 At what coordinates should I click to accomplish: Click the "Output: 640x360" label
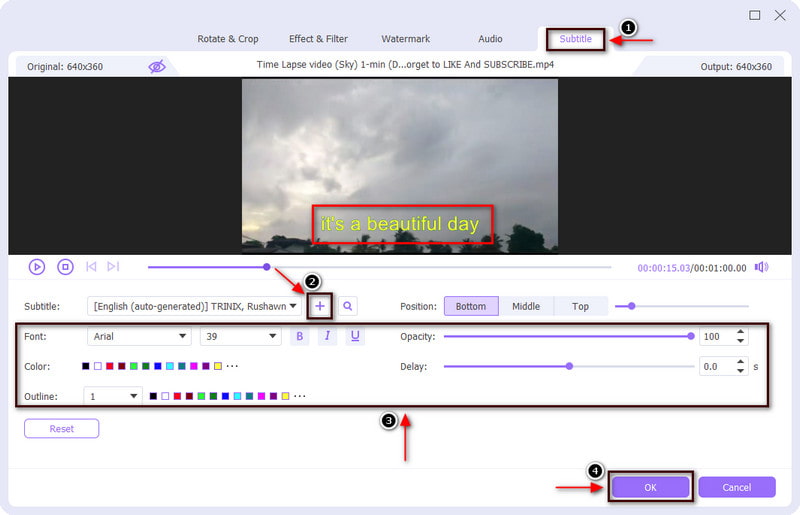pos(736,66)
